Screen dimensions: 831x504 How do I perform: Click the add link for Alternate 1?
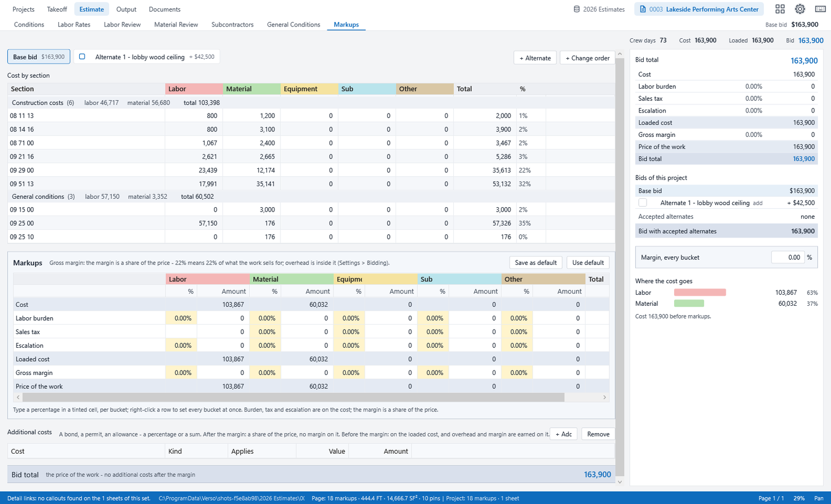[757, 203]
